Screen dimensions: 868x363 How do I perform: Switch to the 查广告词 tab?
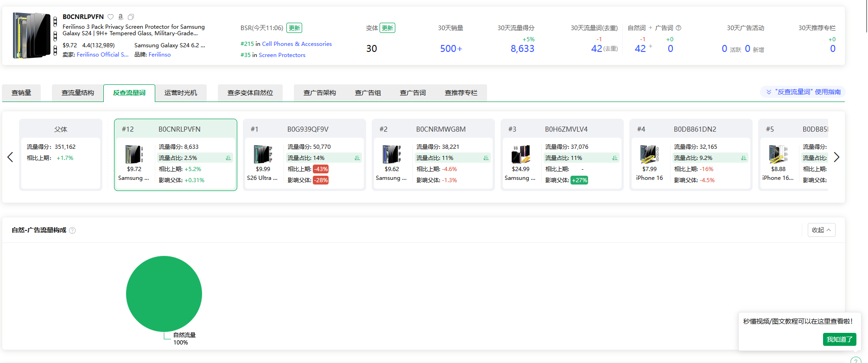413,93
